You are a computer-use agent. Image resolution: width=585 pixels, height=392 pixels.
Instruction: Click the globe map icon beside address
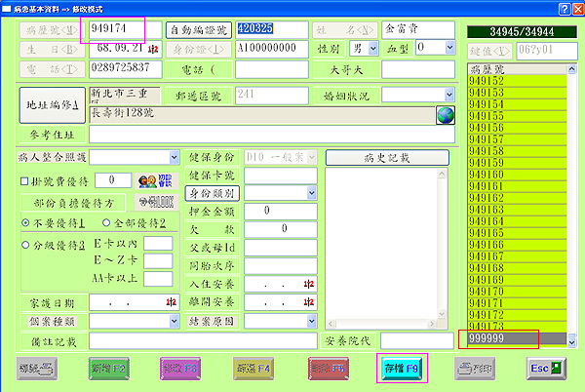click(446, 114)
